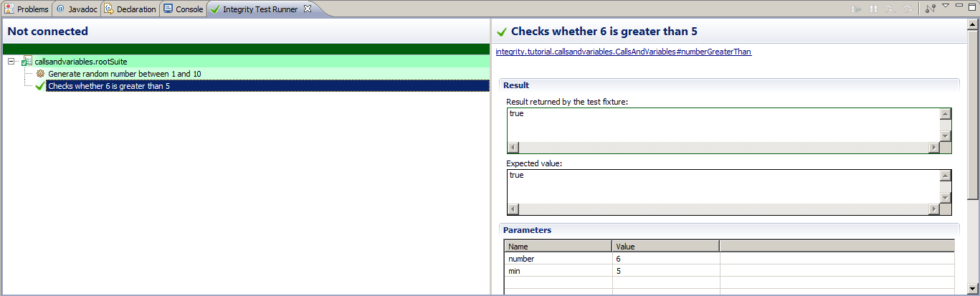Click the resume/play test execution icon
The width and height of the screenshot is (980, 296).
point(856,9)
